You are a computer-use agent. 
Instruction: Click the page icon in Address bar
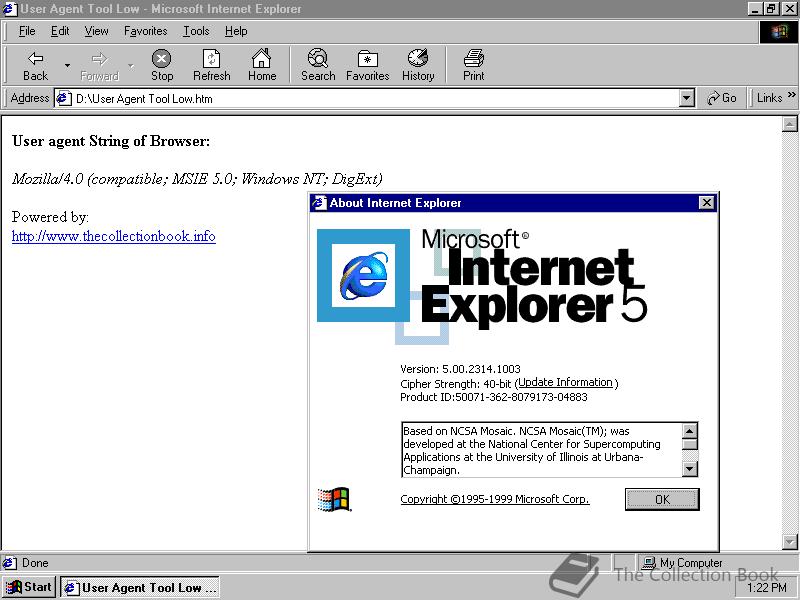64,98
